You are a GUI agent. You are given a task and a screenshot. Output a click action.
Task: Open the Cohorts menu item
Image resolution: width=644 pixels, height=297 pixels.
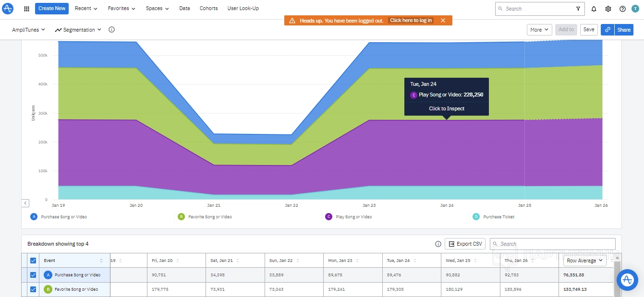tap(208, 9)
